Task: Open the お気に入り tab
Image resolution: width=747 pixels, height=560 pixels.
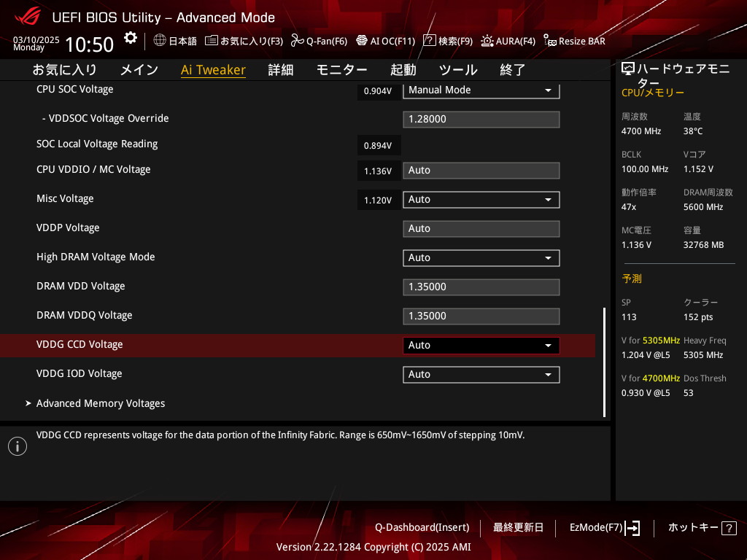Action: coord(65,70)
